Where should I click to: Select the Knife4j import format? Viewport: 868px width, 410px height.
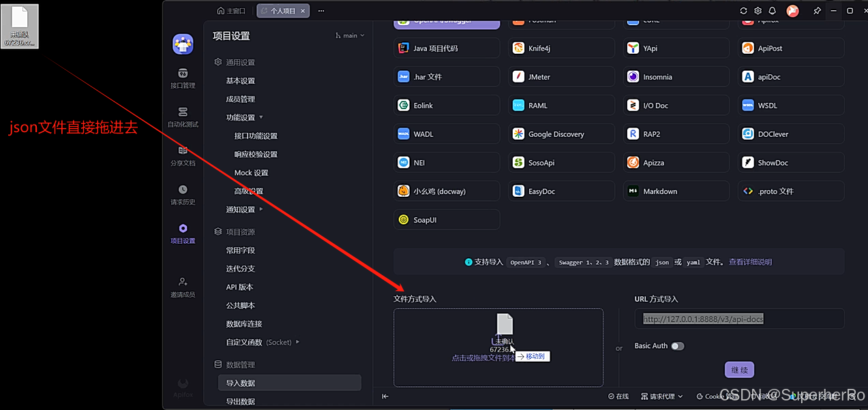[x=561, y=48]
